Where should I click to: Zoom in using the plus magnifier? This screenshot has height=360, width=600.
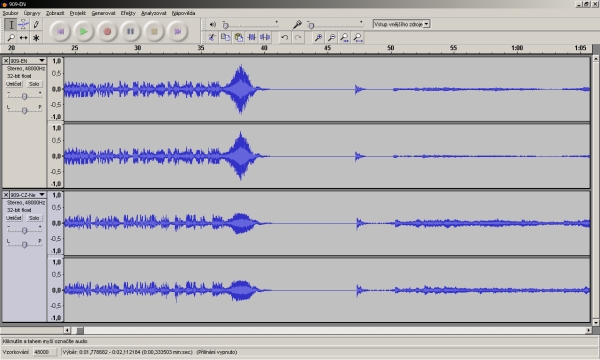pos(318,37)
